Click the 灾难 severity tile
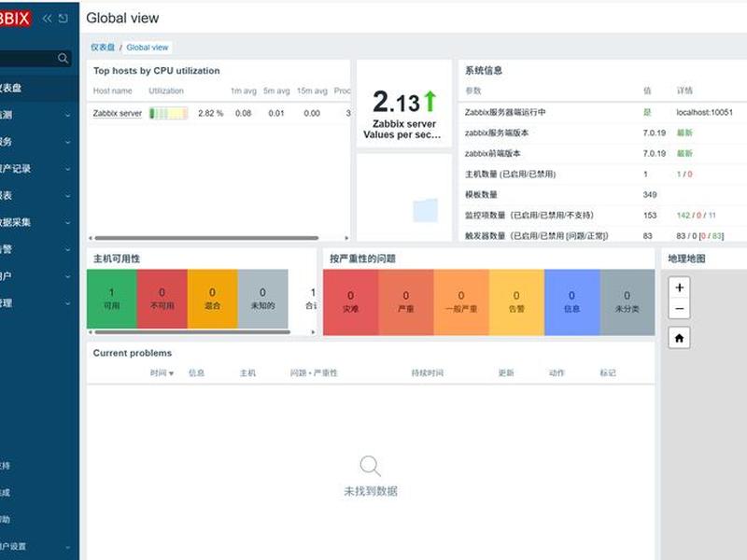The width and height of the screenshot is (747, 560). pyautogui.click(x=351, y=302)
